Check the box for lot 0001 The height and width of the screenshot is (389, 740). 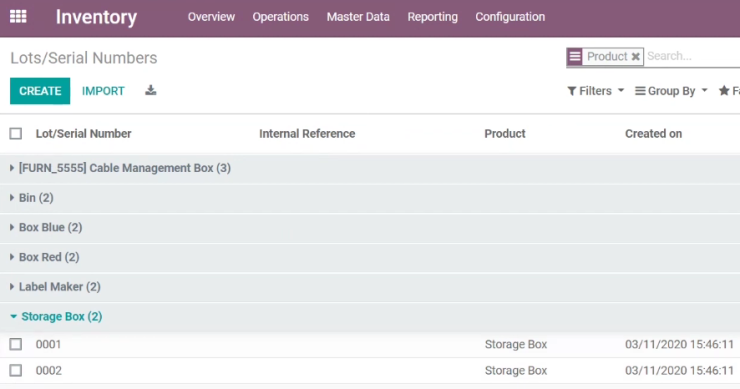click(16, 344)
